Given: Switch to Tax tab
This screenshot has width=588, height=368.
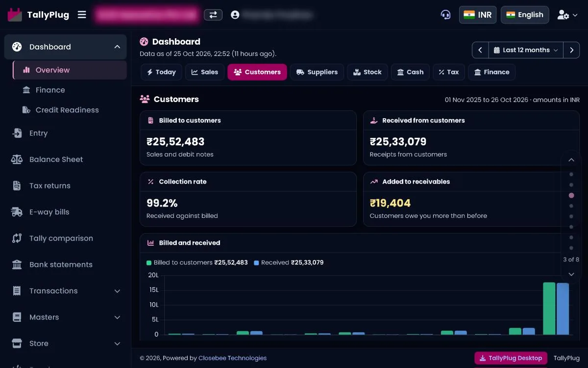Looking at the screenshot, I should [449, 72].
